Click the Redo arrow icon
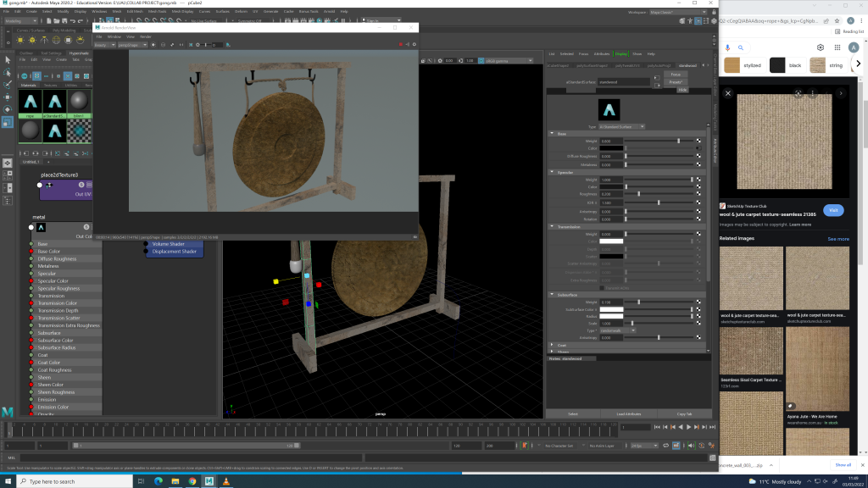 [x=81, y=20]
